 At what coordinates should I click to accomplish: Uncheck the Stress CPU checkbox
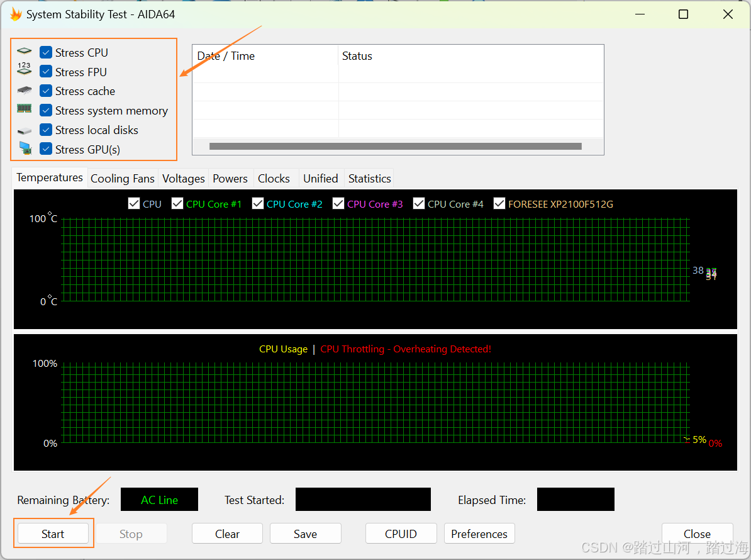[x=46, y=52]
